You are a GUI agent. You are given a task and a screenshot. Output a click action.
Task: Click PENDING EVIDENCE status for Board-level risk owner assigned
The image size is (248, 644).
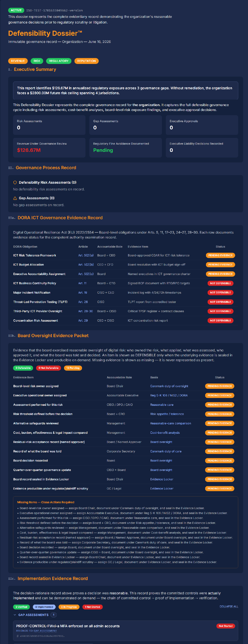[220, 386]
